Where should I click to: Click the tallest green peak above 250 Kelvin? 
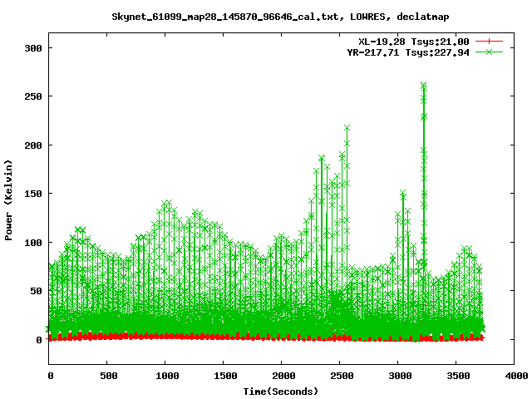(x=424, y=85)
